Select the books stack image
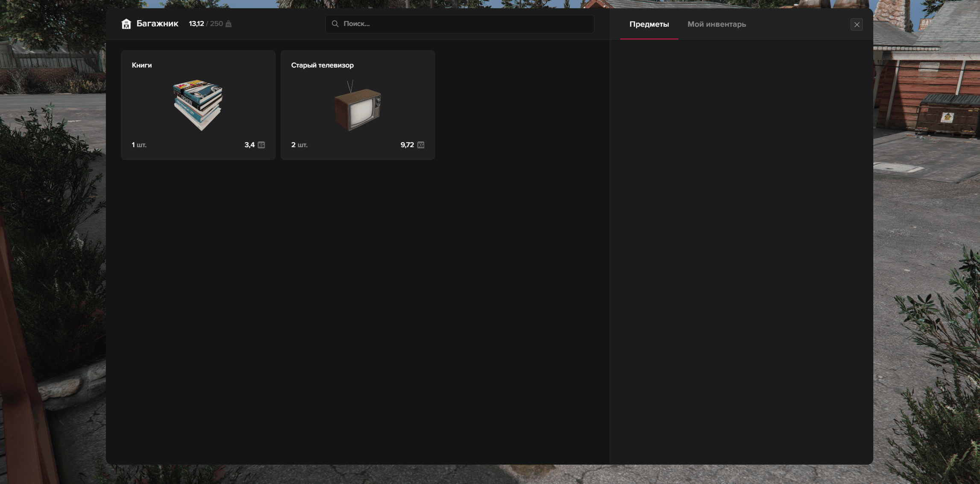Screen dimensions: 980x484 pos(198,105)
